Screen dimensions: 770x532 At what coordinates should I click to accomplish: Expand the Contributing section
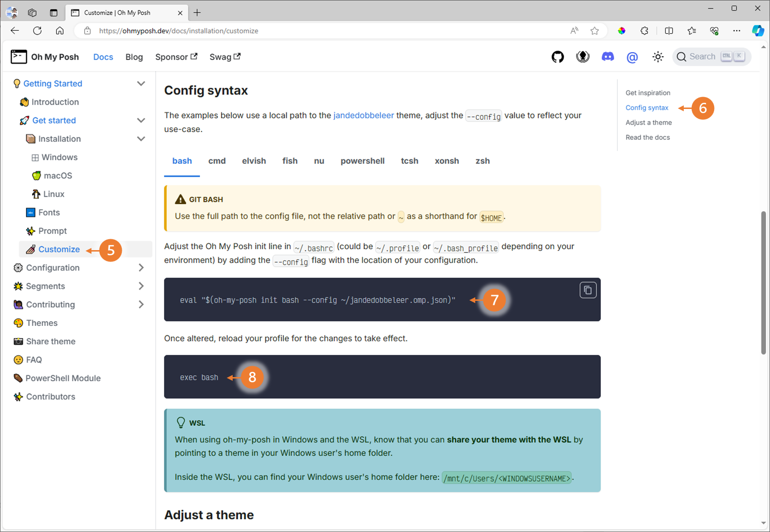(141, 305)
